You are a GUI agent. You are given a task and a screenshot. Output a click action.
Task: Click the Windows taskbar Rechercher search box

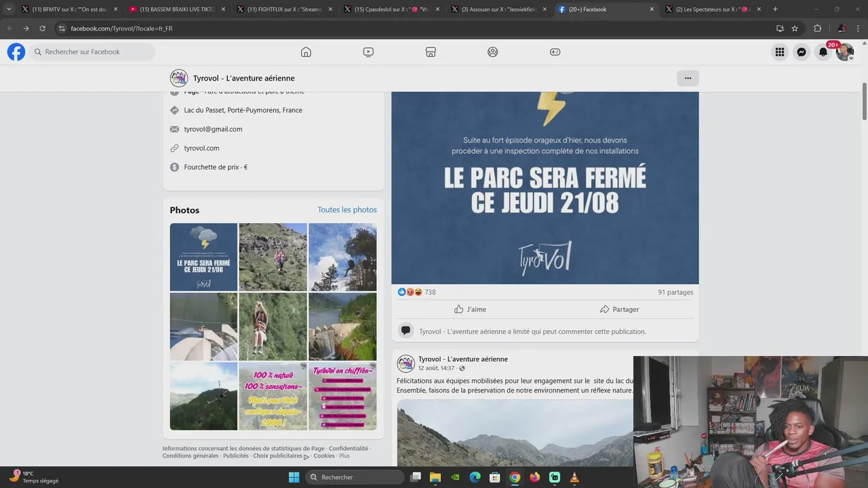click(x=354, y=477)
